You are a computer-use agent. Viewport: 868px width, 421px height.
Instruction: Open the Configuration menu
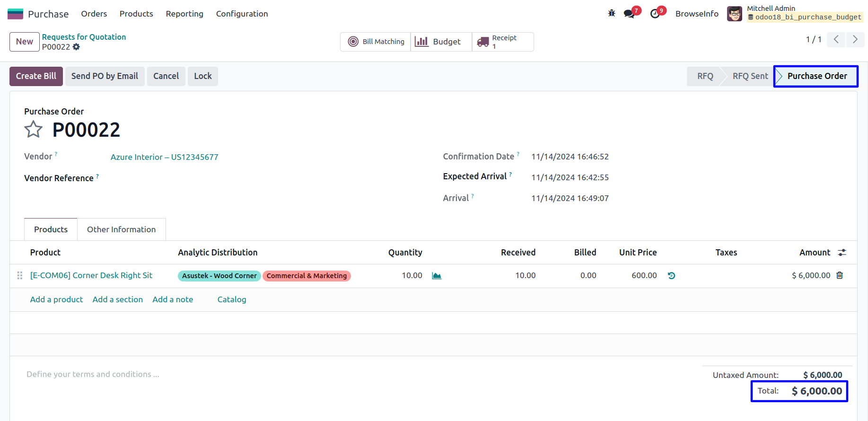242,14
